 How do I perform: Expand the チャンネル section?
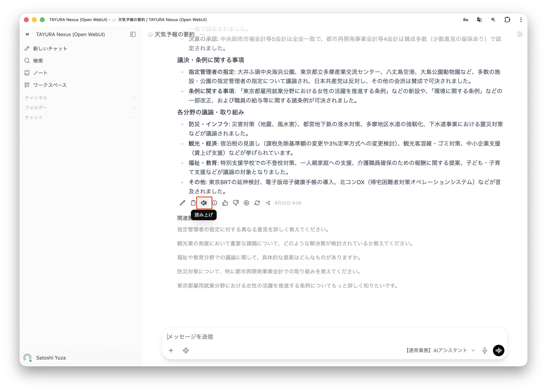(36, 98)
